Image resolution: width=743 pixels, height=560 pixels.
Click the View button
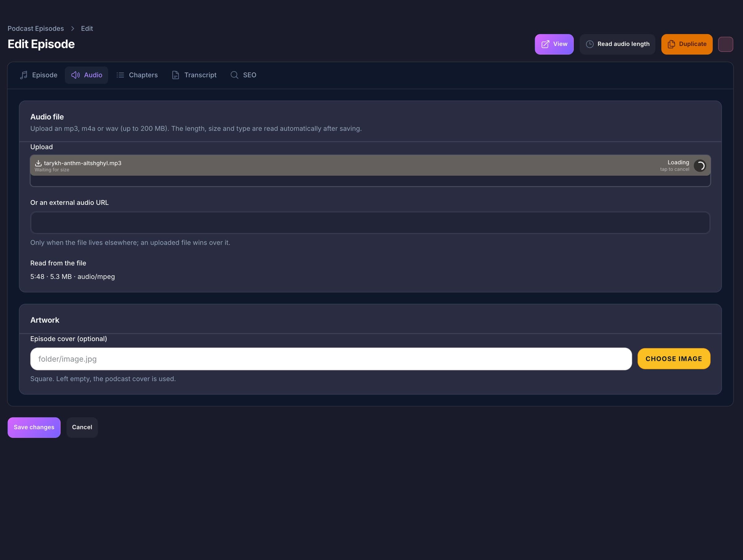[x=554, y=44]
